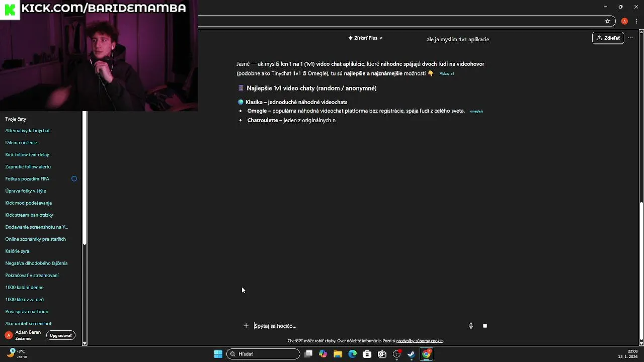
Task: Click the sidebar scrollbar thumb
Action: tap(85, 178)
